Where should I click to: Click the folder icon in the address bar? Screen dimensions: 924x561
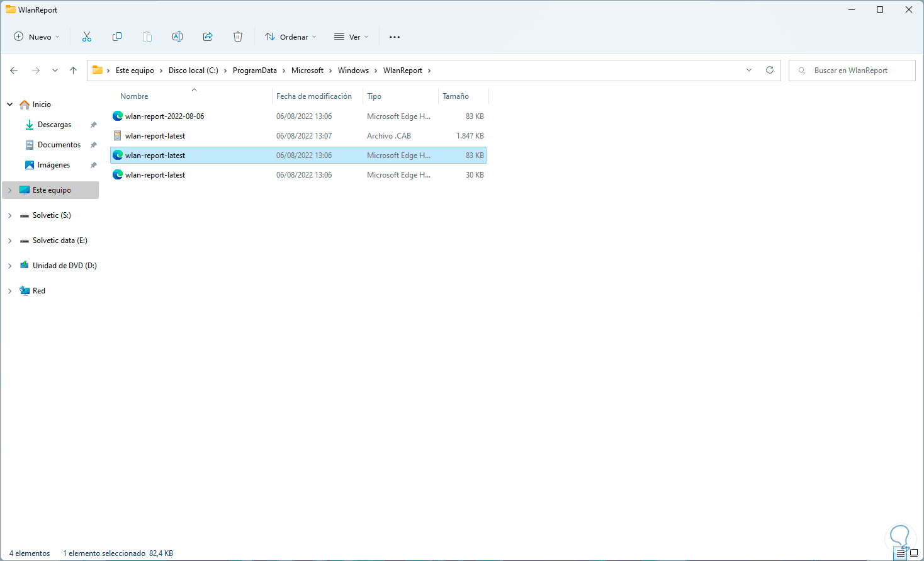pyautogui.click(x=98, y=70)
